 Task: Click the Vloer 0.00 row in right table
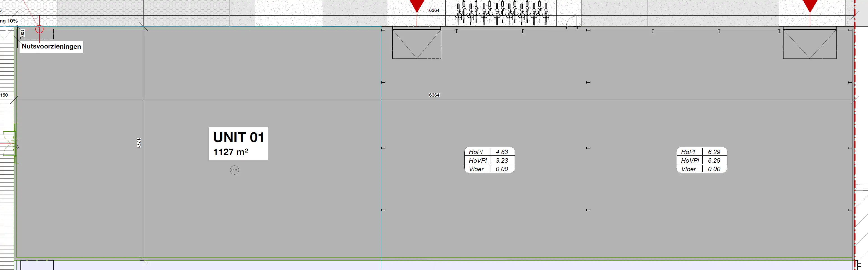point(702,169)
